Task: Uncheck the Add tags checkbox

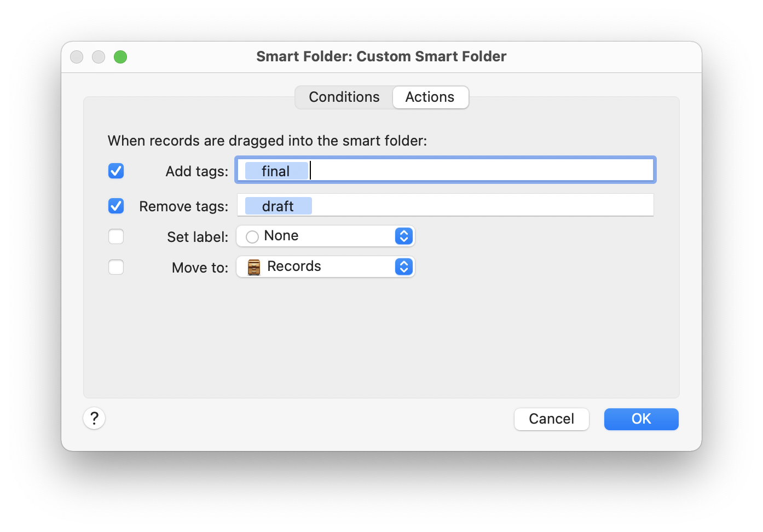Action: (116, 171)
